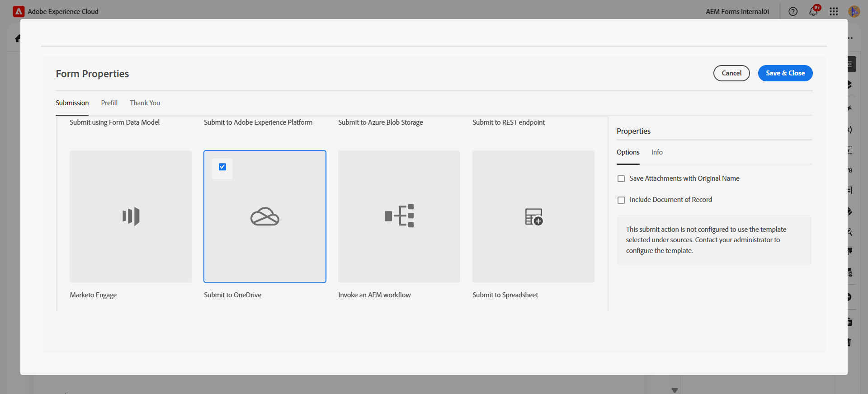The height and width of the screenshot is (394, 868).
Task: Enable Include Document of Record
Action: (621, 200)
